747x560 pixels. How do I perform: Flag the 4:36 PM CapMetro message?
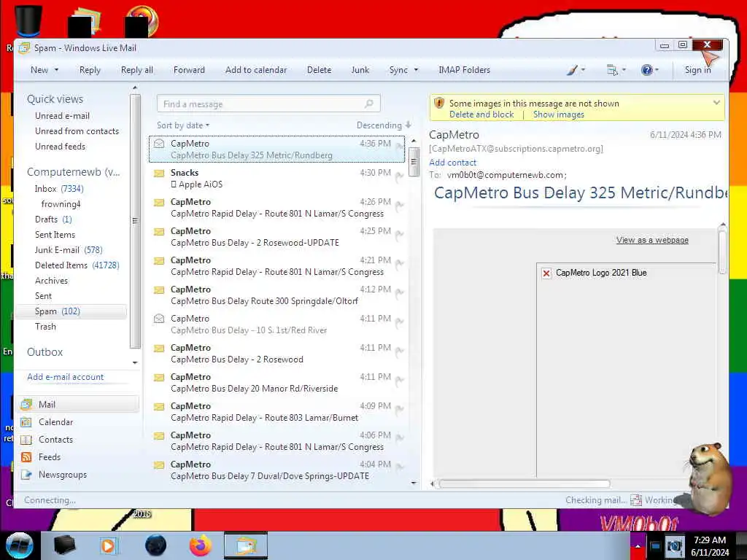click(399, 147)
